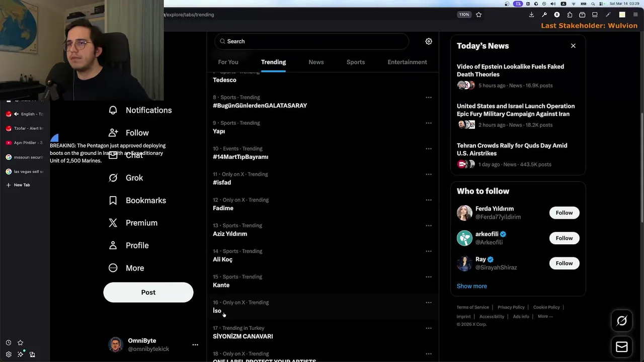Open the SİYONİZM CANAVARI trending topic
This screenshot has width=644, height=362.
243,336
